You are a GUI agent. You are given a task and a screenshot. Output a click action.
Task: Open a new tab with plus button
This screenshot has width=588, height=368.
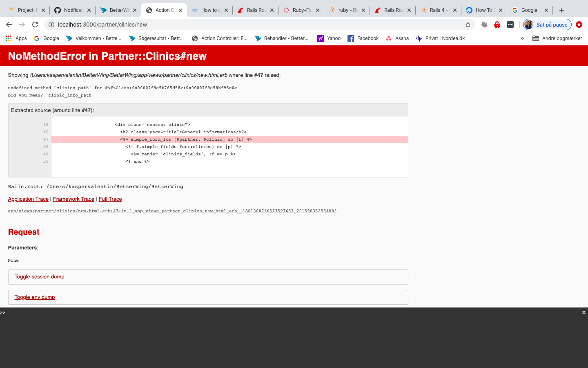pos(562,10)
